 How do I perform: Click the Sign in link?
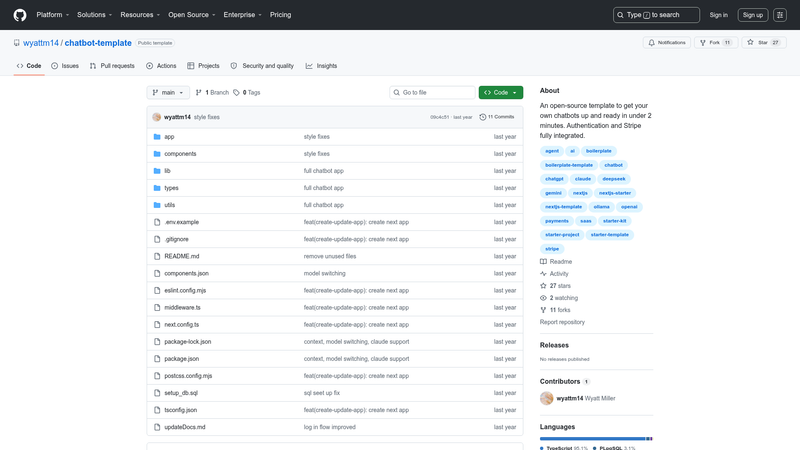point(718,15)
